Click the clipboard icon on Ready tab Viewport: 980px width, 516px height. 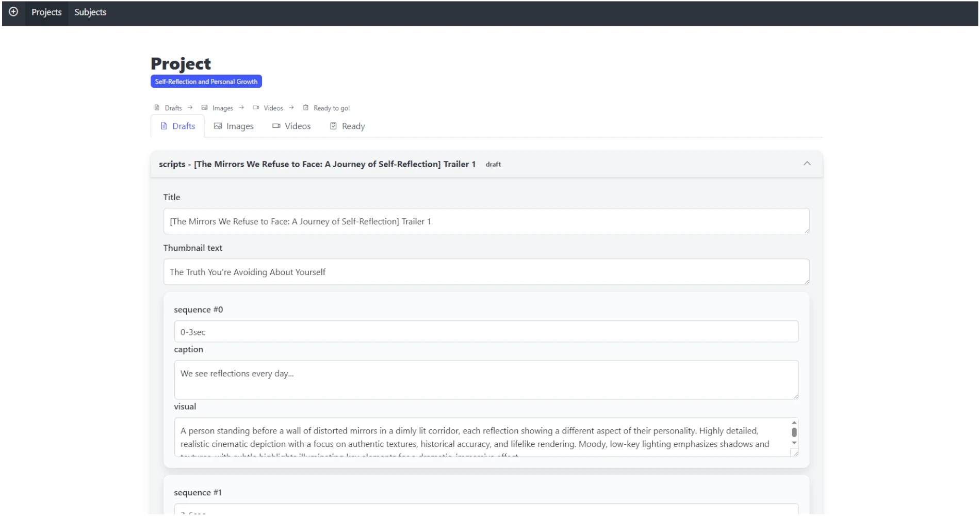click(333, 126)
